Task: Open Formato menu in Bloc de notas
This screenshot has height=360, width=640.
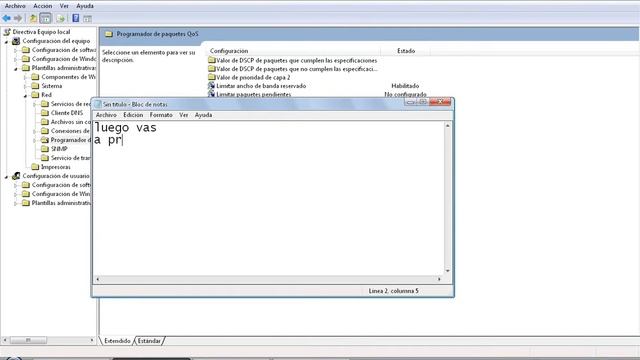Action: pyautogui.click(x=161, y=115)
